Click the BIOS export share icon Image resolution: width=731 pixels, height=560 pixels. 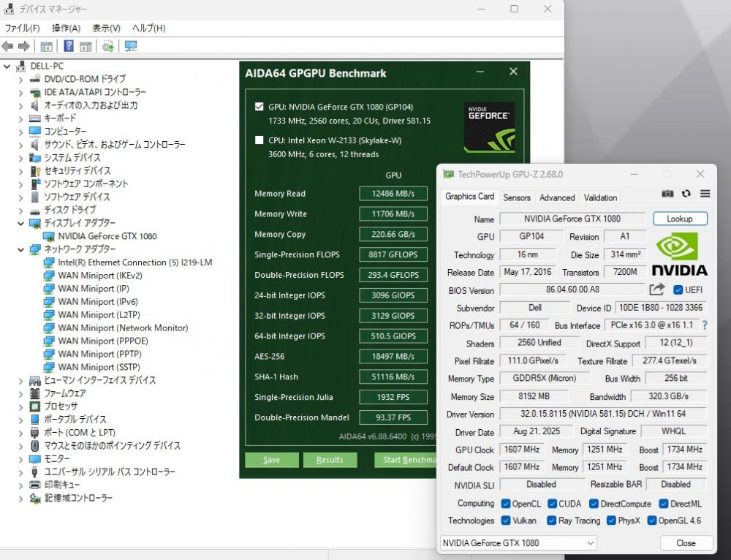pyautogui.click(x=657, y=290)
